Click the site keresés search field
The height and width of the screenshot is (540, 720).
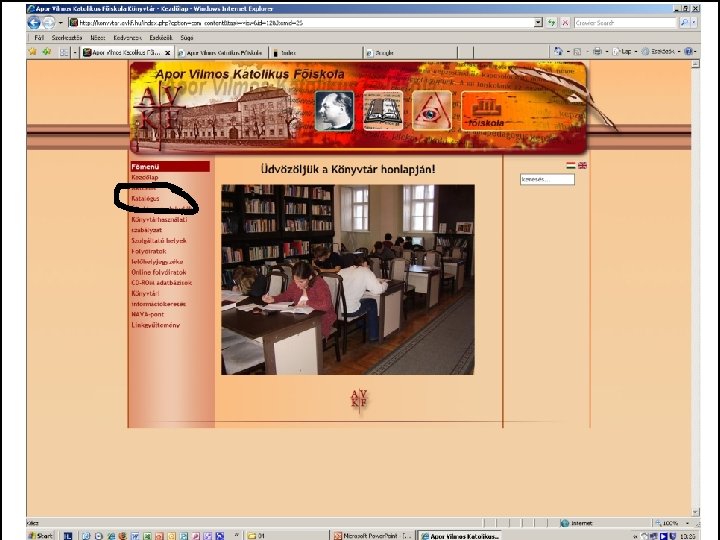point(547,179)
